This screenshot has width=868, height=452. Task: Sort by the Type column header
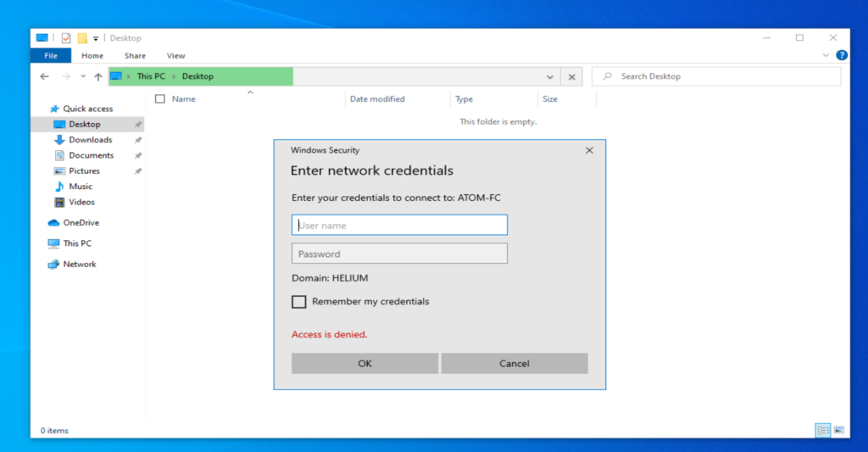464,99
